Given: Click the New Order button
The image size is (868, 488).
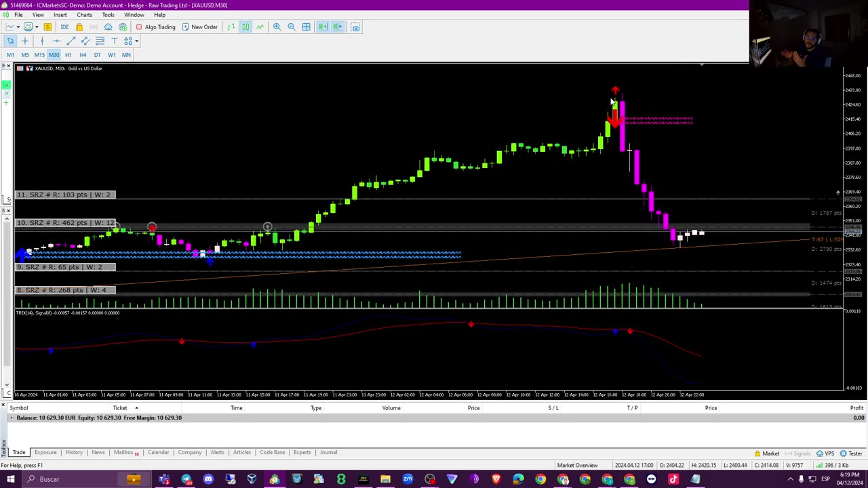Looking at the screenshot, I should coord(199,27).
